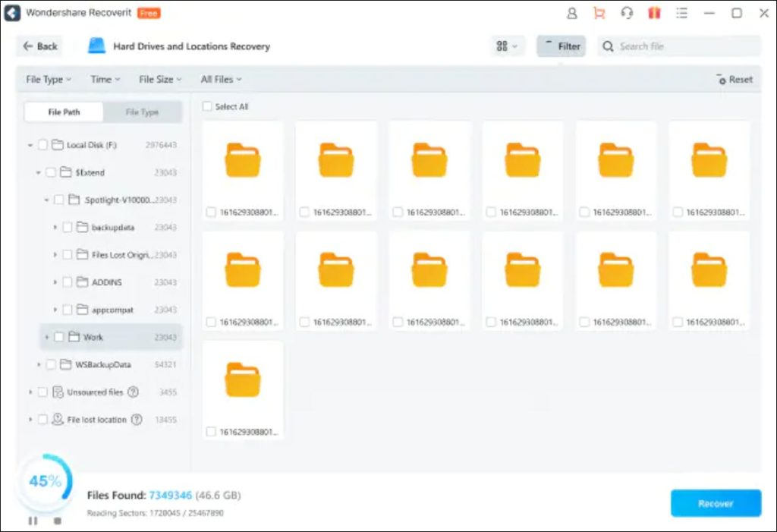777x532 pixels.
Task: Click the 7349346 files found count
Action: coord(170,495)
